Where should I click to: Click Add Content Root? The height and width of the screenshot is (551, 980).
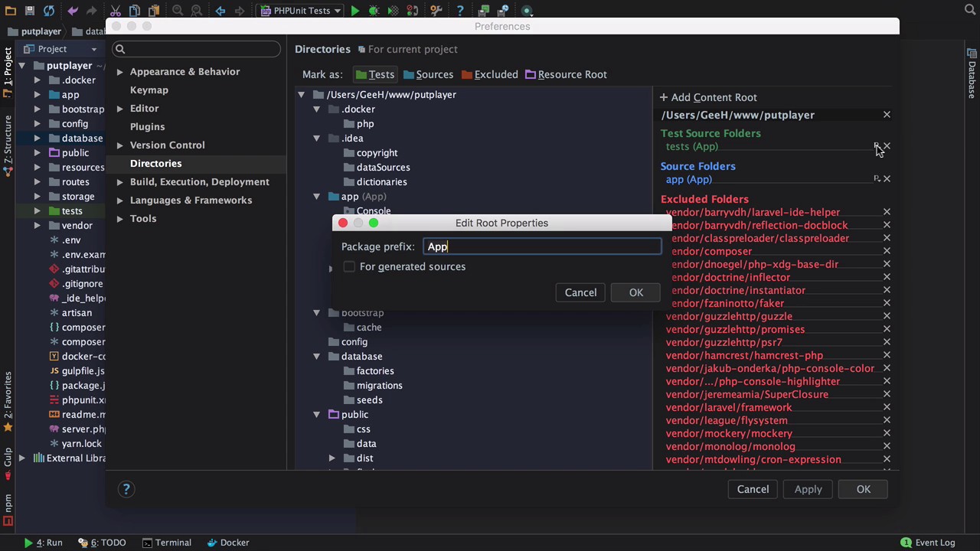708,97
